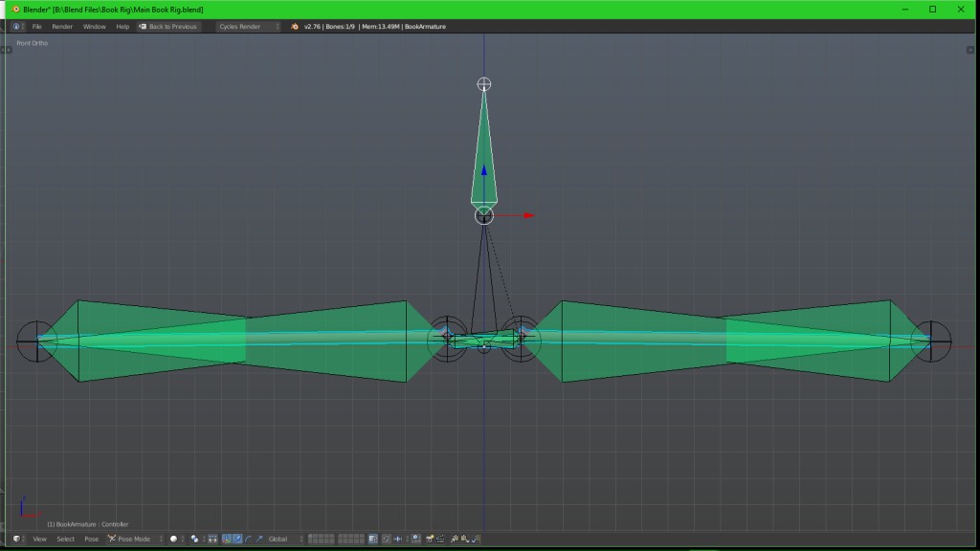This screenshot has height=551, width=980.
Task: Click the Info editor type icon
Action: pyautogui.click(x=15, y=26)
